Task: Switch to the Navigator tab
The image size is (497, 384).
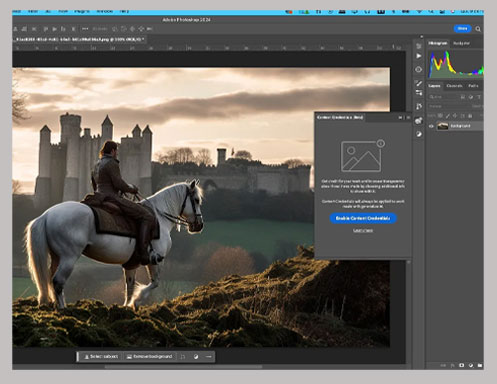Action: 461,43
